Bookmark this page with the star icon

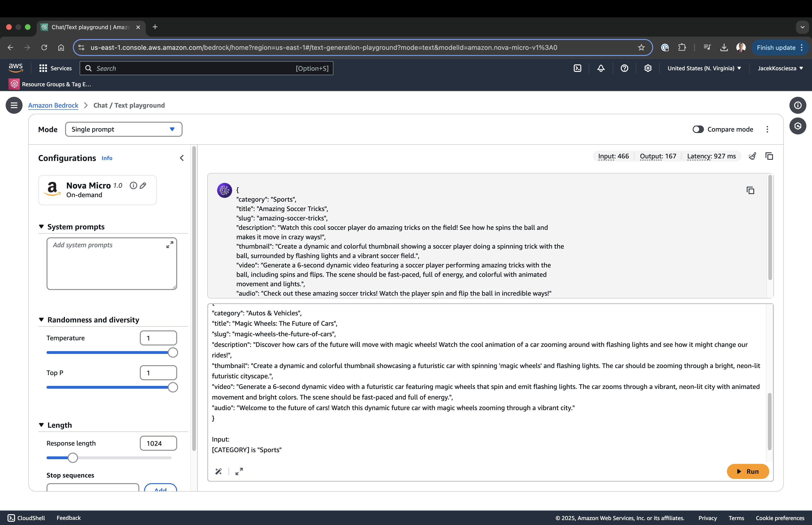pos(641,47)
